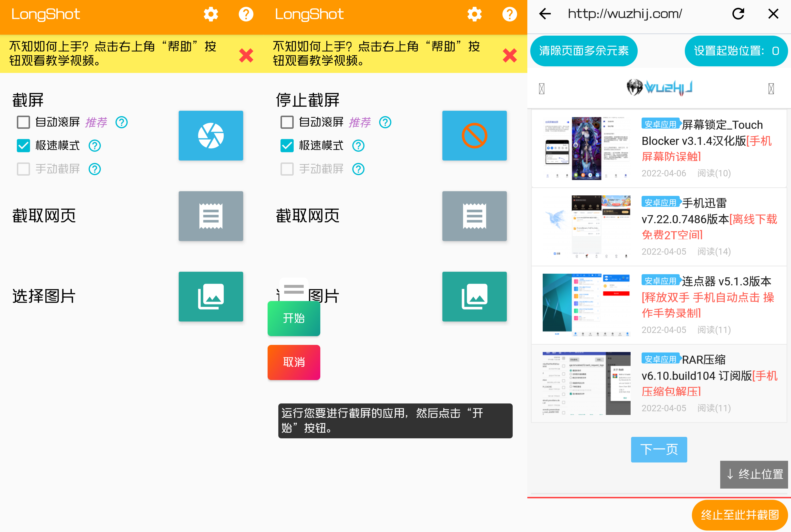
Task: Uncheck 极速模式 in left panel
Action: click(x=23, y=146)
